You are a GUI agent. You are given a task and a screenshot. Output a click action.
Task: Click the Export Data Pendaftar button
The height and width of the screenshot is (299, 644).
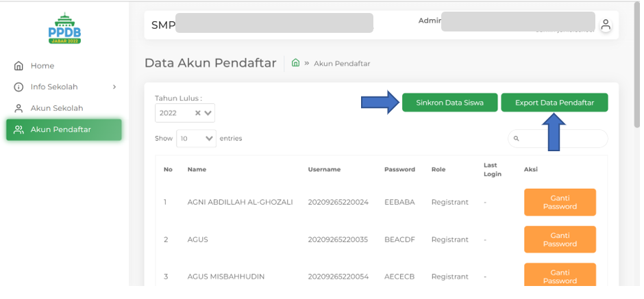(554, 103)
